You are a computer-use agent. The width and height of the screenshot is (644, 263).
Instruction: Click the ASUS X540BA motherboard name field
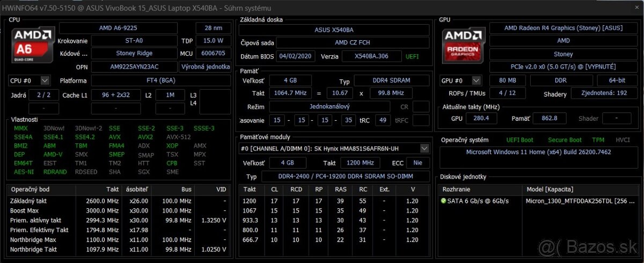click(334, 30)
